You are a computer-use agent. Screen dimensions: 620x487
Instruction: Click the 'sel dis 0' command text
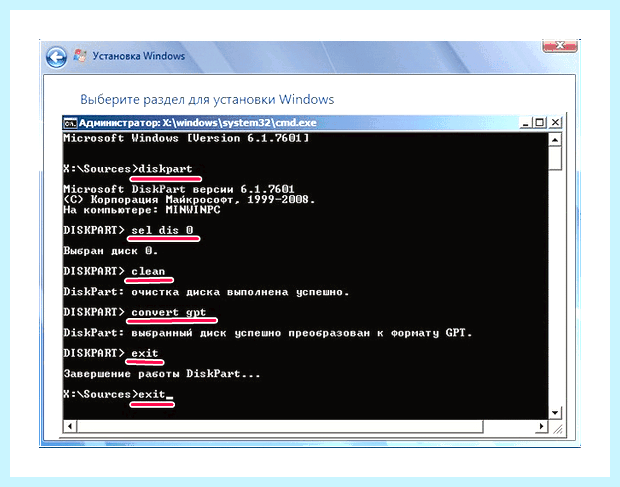click(163, 230)
